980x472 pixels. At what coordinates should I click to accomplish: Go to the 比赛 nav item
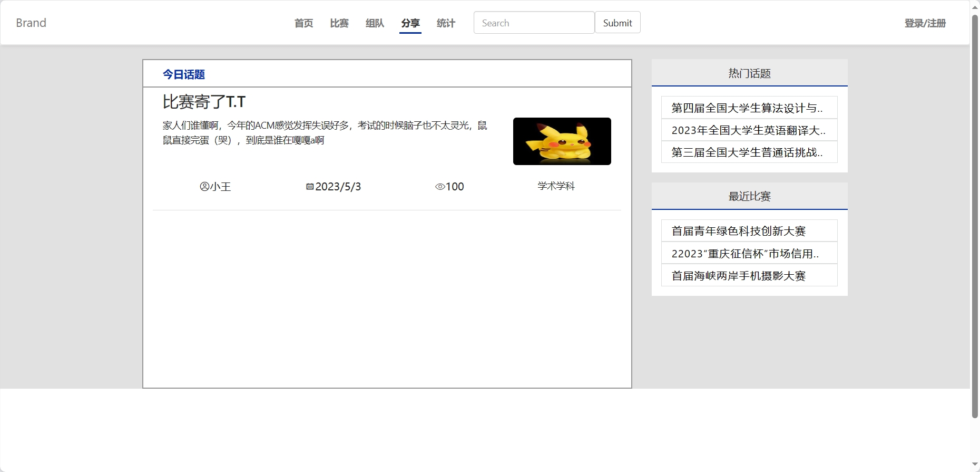339,23
